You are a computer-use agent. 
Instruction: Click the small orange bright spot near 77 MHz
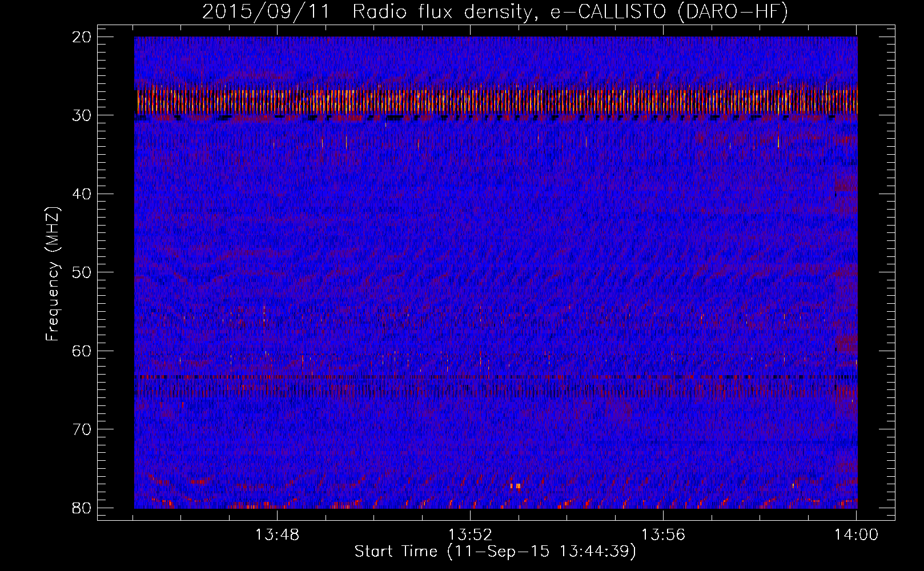pyautogui.click(x=516, y=486)
